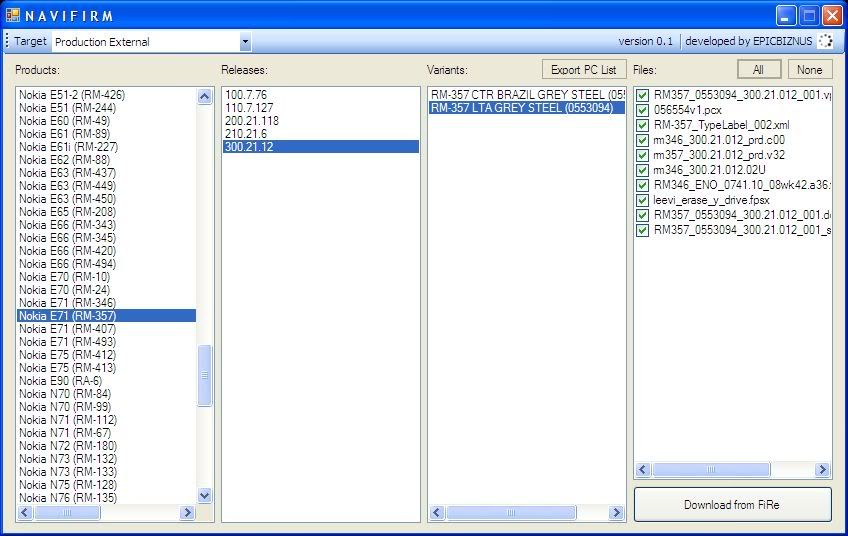Click Products list scroll down arrow
Viewport: 848px width, 536px height.
pyautogui.click(x=204, y=495)
